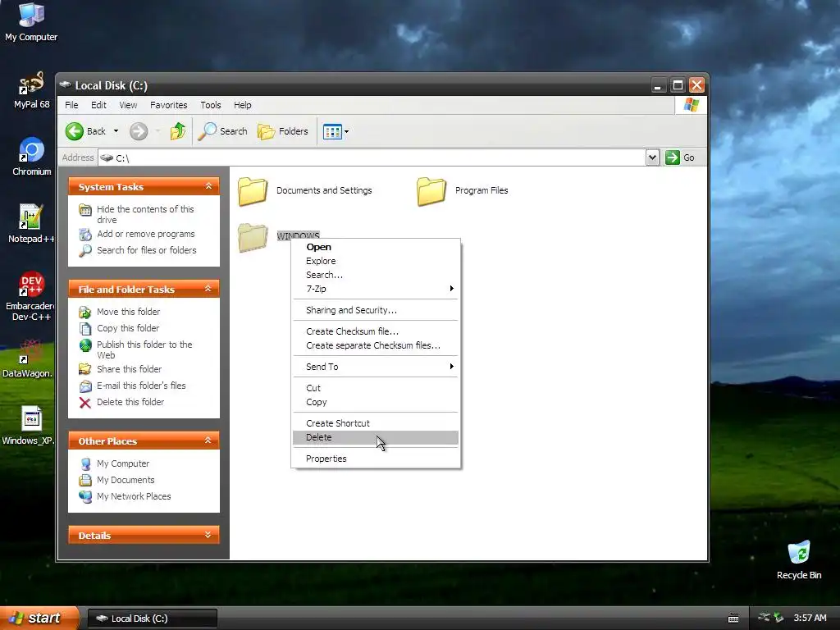Click the Start button
840x630 pixels.
tap(39, 619)
